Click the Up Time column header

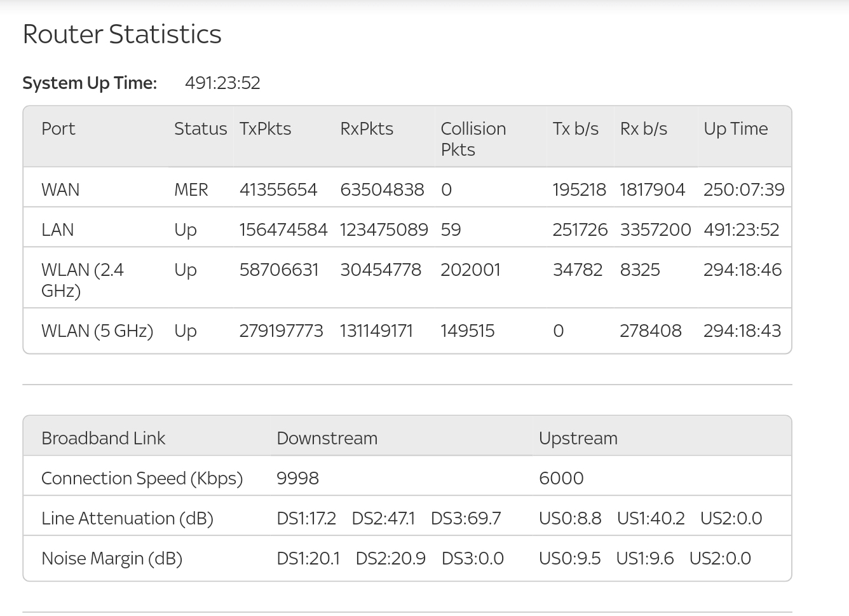(735, 129)
